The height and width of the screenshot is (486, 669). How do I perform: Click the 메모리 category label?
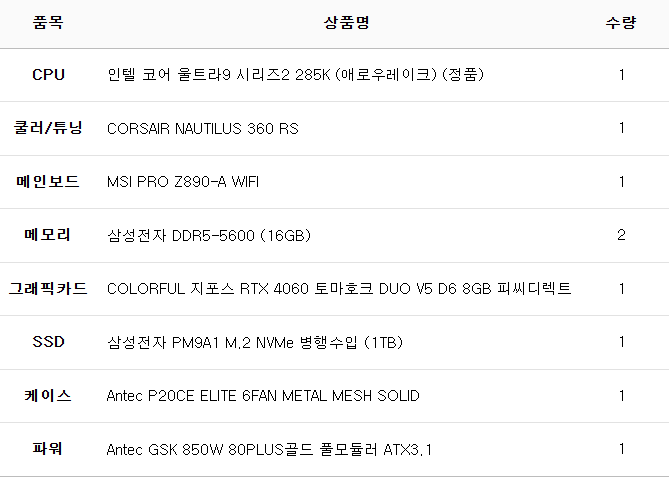coord(48,235)
